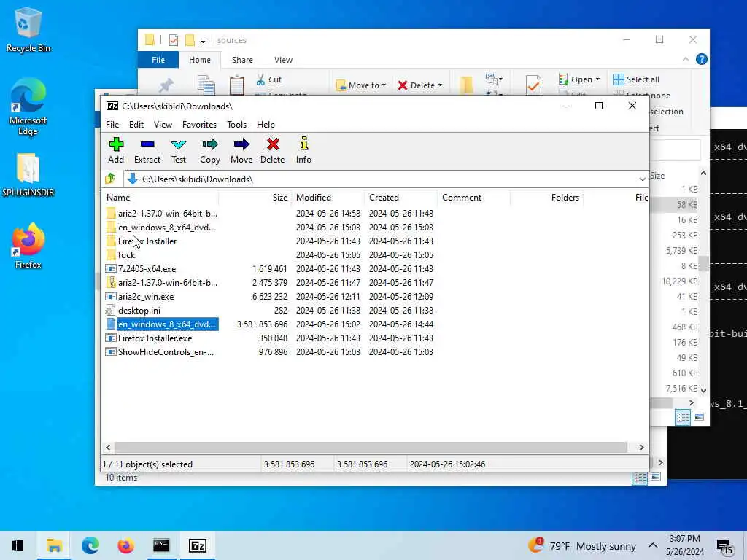Viewport: 747px width, 560px height.
Task: Select the 3 581 853 696 byte en_windows file
Action: click(x=167, y=324)
